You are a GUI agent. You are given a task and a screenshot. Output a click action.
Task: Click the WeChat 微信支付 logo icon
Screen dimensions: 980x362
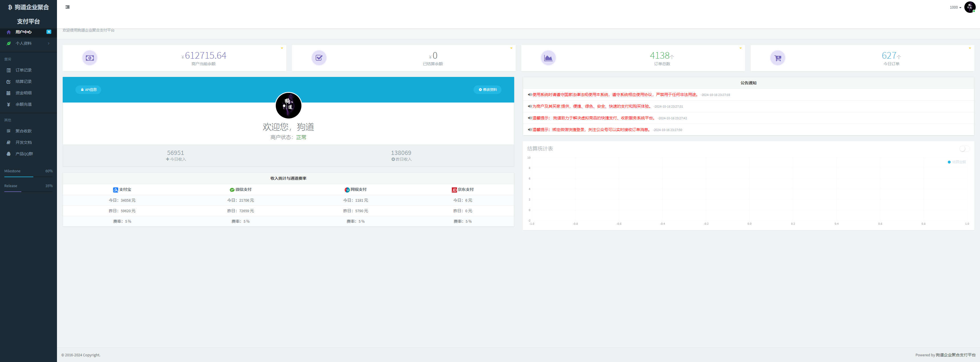pyautogui.click(x=232, y=190)
